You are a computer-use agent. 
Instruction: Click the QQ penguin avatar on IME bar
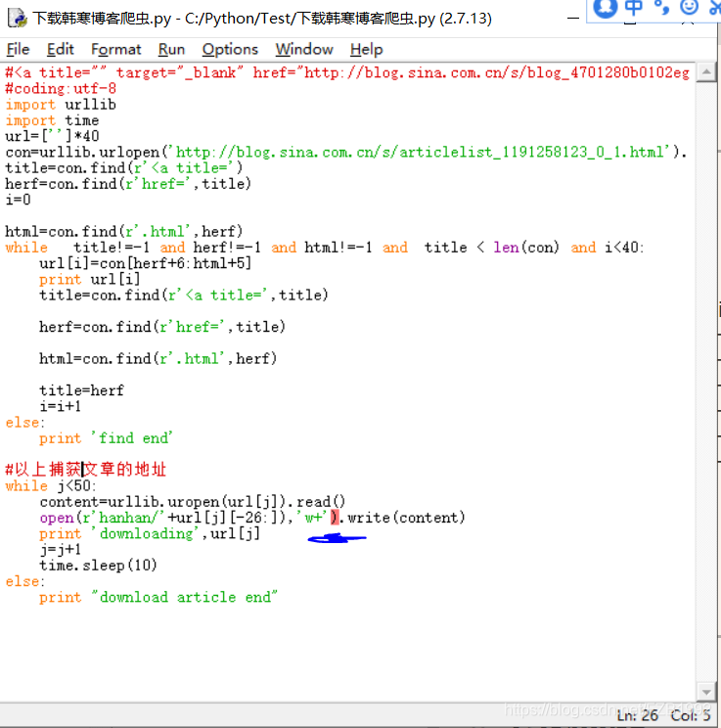click(606, 7)
